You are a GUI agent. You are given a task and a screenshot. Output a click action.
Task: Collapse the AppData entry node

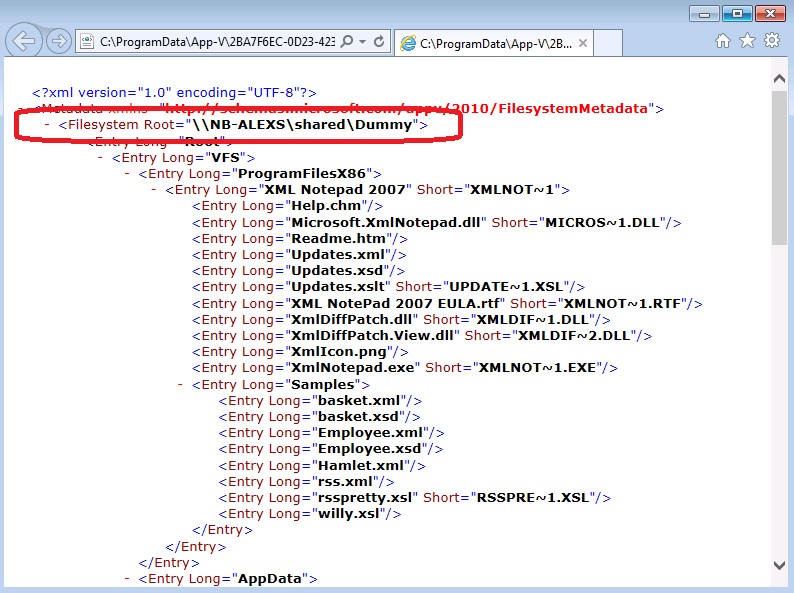(x=127, y=578)
